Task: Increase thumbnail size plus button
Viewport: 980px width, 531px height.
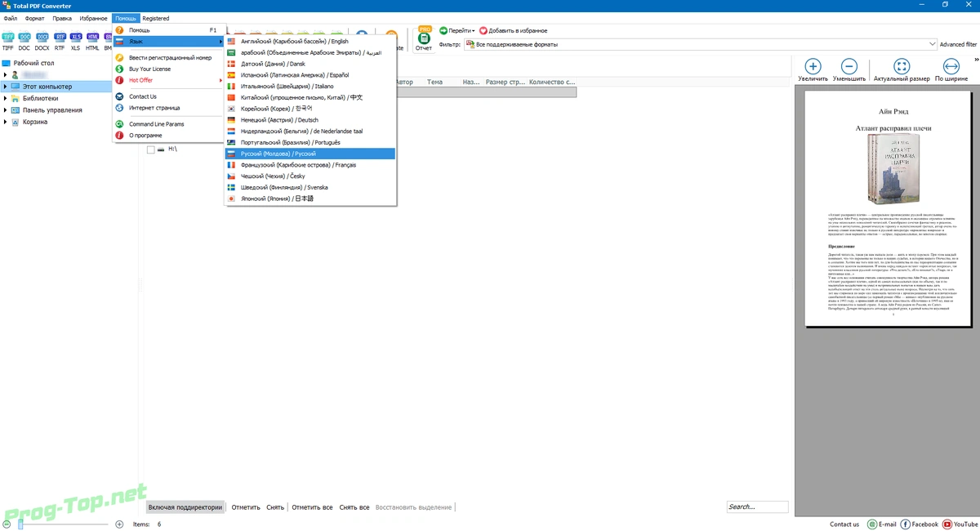Action: 119,524
